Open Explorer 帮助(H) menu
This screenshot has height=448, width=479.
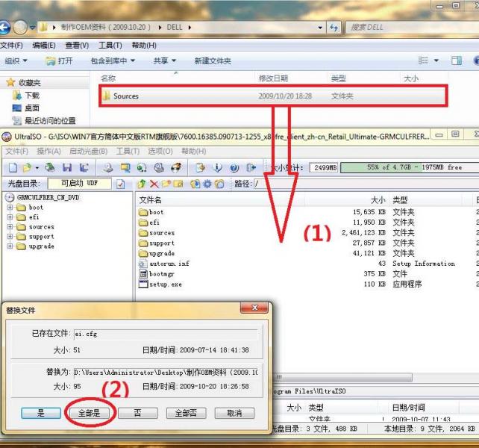[144, 46]
